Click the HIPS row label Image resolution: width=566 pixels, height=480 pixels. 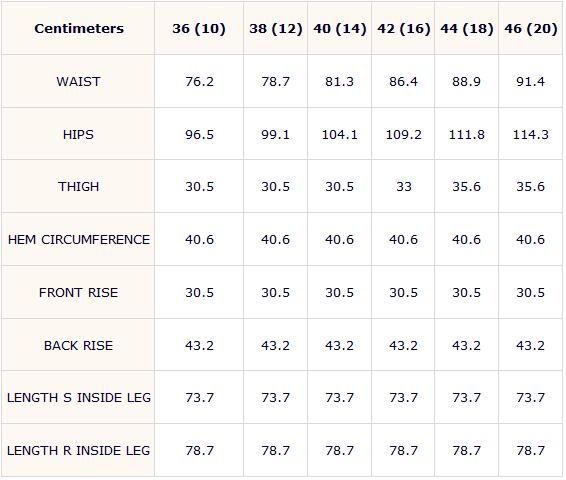click(x=78, y=135)
